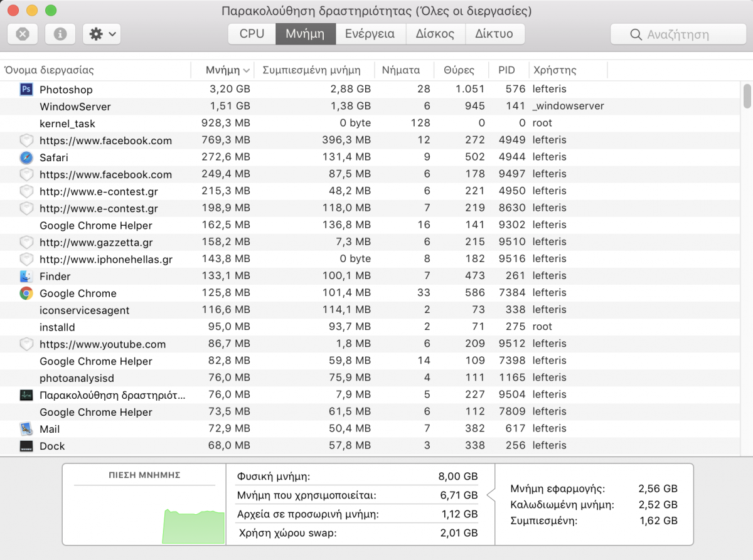
Task: Select Google Chrome Helper with PID 7809
Action: pyautogui.click(x=370, y=411)
